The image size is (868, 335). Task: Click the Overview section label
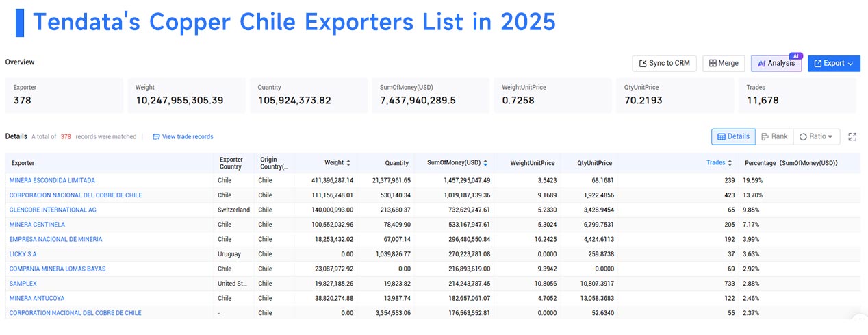pos(20,62)
